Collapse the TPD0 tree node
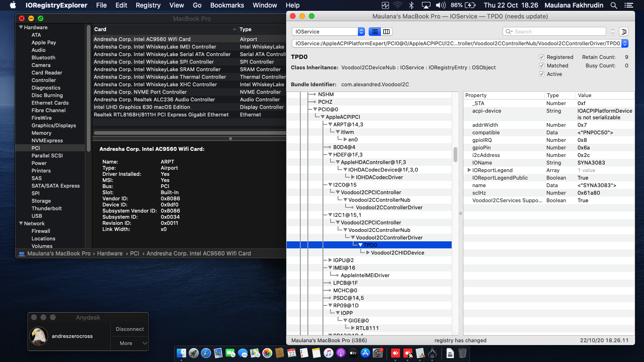Screen dimensions: 644x362 360,245
